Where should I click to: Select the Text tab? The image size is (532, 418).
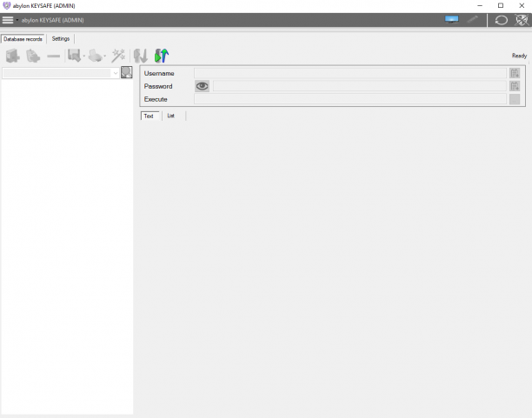coord(149,116)
